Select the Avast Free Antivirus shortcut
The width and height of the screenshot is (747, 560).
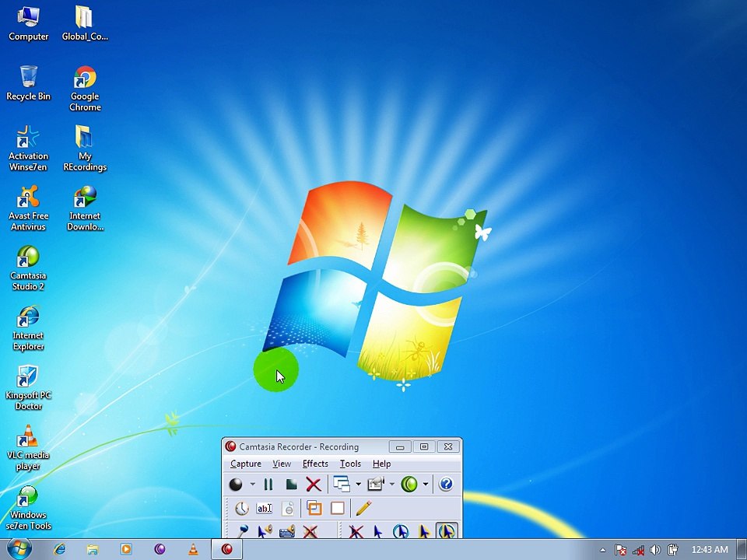point(29,208)
